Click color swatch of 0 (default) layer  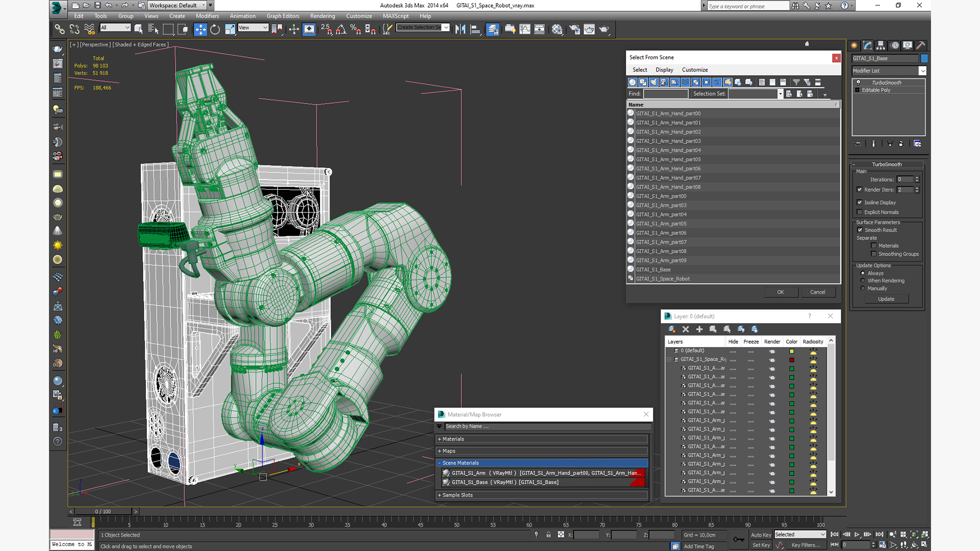[792, 351]
